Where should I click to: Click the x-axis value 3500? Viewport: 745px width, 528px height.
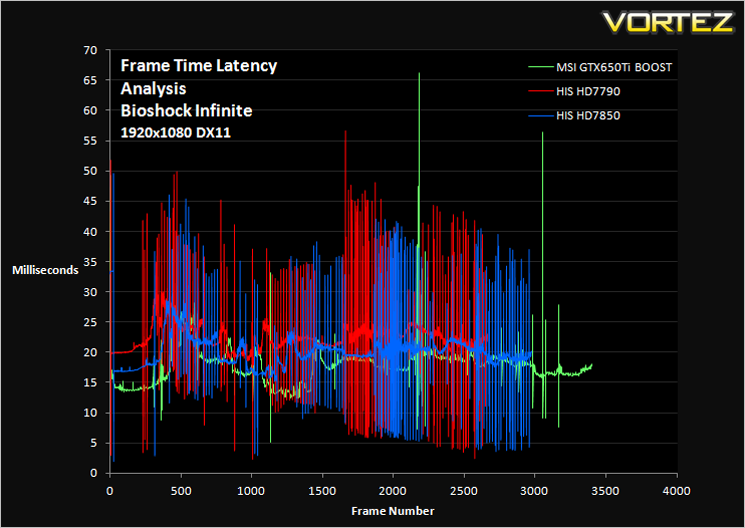[x=605, y=491]
